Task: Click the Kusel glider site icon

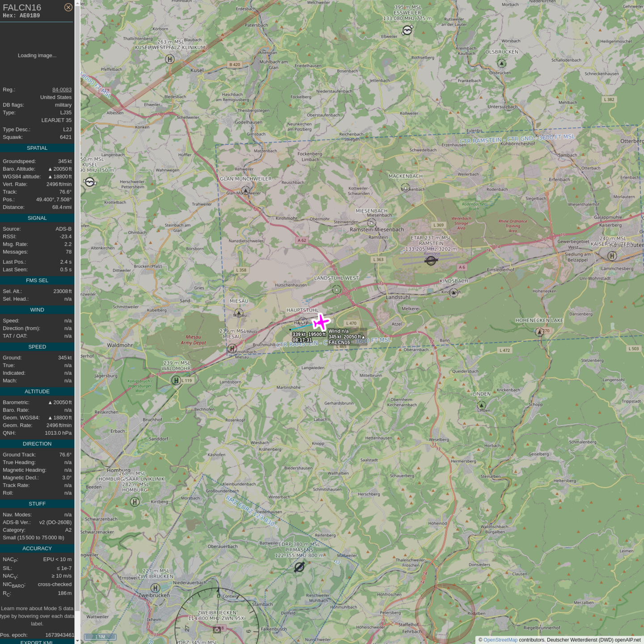Action: point(90,182)
